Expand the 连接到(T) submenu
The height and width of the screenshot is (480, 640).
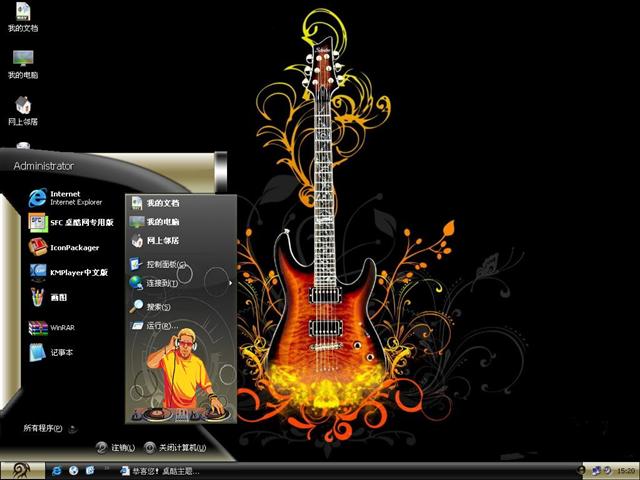pos(181,283)
